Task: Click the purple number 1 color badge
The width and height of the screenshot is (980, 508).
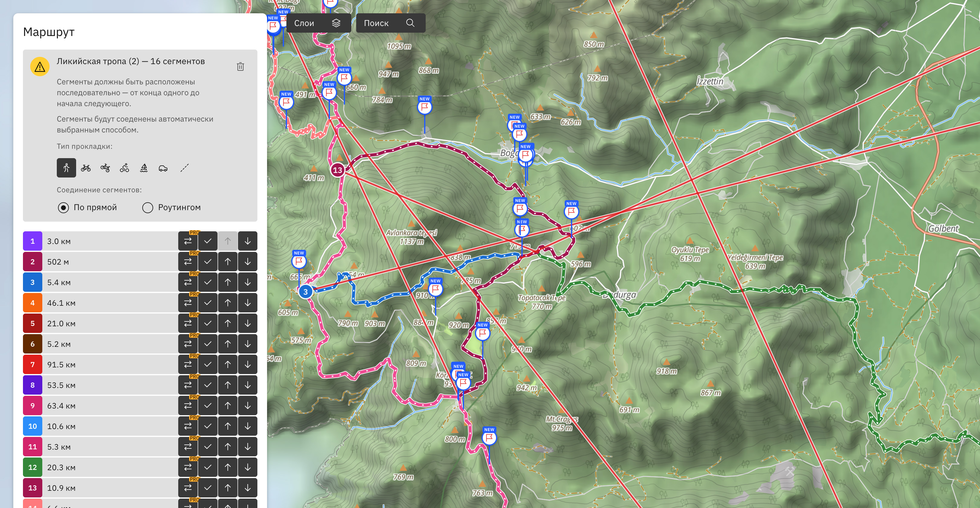Action: (x=32, y=241)
